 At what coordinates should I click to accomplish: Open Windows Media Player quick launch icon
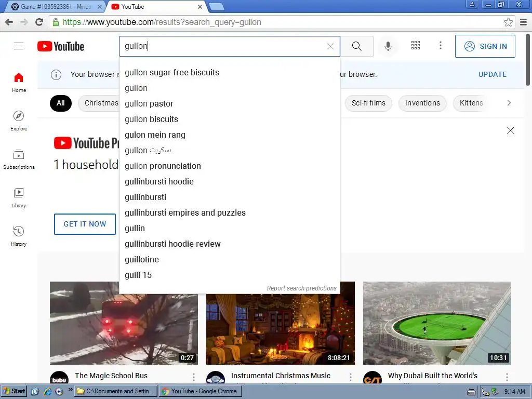tap(59, 392)
